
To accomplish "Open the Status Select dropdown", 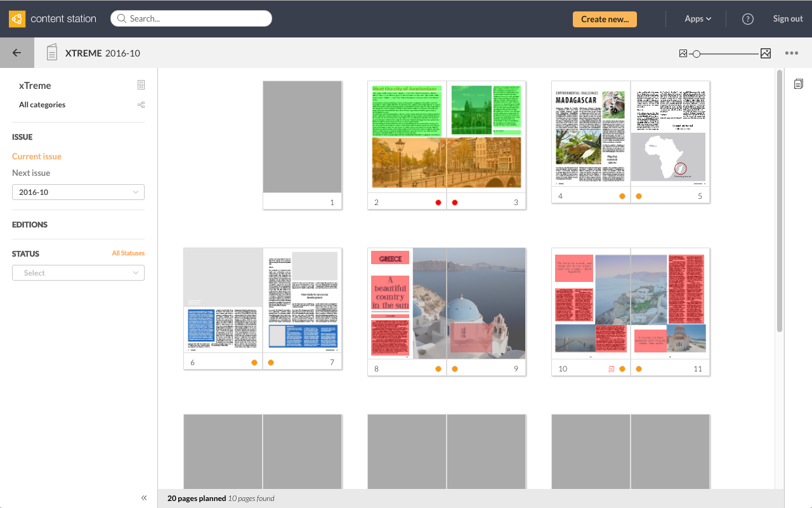I will coord(78,272).
